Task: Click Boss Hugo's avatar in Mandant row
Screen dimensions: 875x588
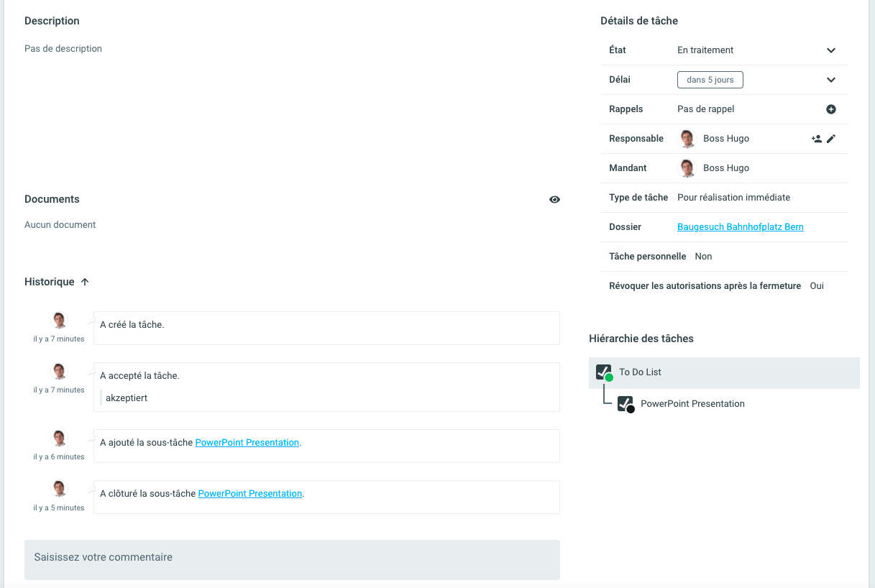Action: tap(688, 168)
